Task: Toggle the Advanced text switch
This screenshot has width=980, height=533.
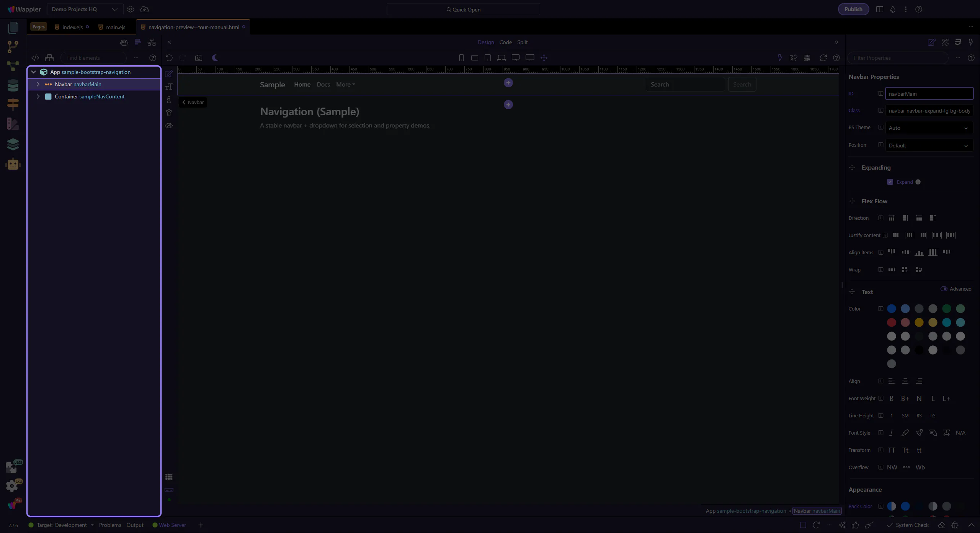Action: pyautogui.click(x=944, y=289)
